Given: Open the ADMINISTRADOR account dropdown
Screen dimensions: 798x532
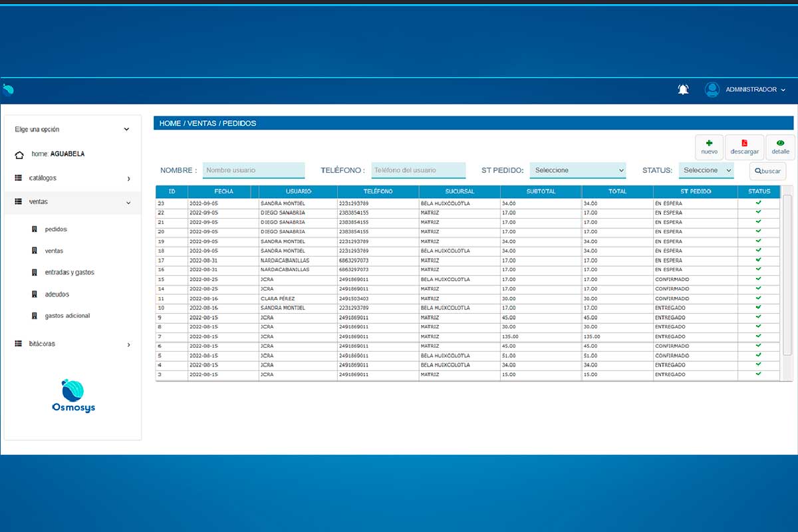Looking at the screenshot, I should [x=755, y=90].
